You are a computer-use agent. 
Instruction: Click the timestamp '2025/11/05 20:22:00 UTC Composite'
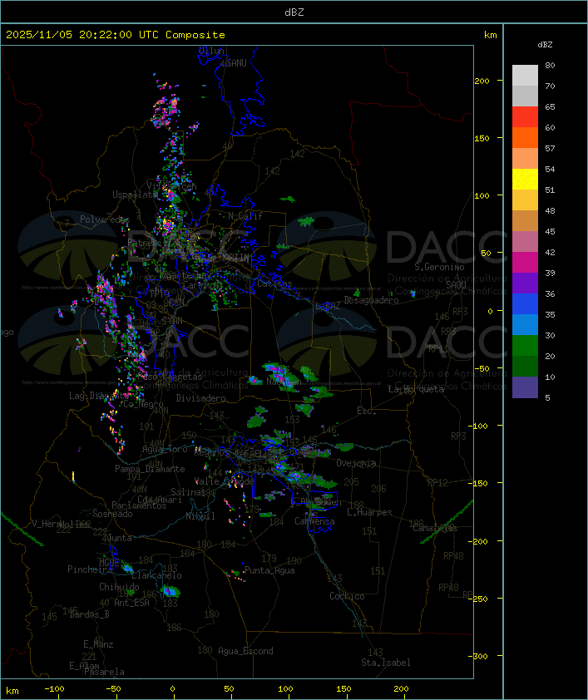(x=116, y=35)
